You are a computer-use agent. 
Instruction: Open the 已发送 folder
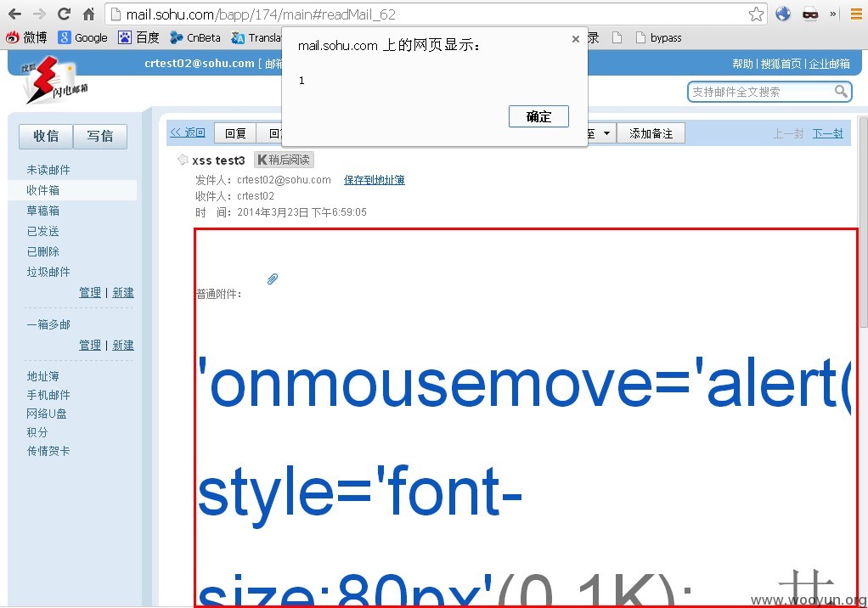[42, 231]
